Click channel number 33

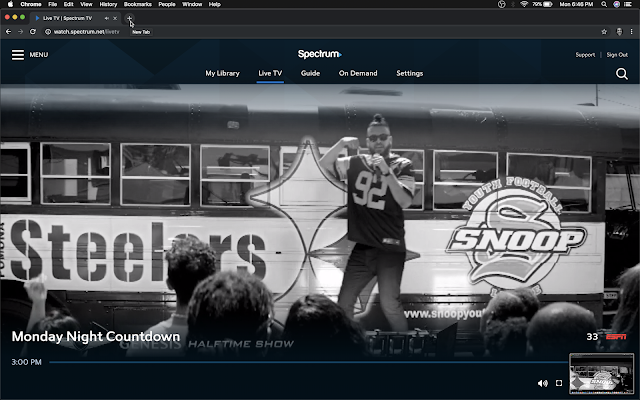point(592,337)
